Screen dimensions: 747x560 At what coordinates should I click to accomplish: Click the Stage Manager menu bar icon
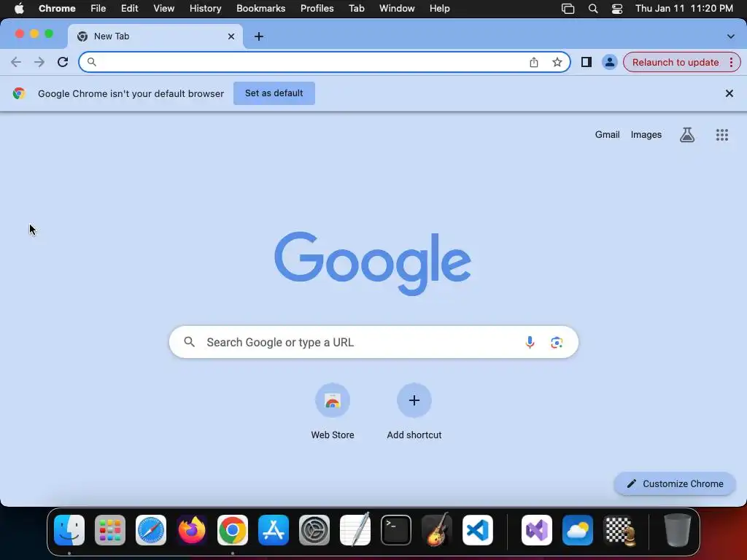568,9
